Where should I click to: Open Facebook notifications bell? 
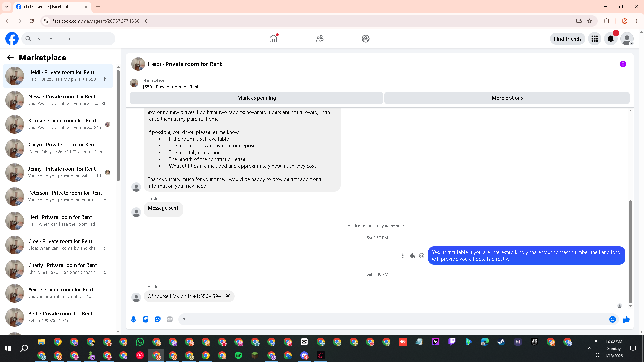(x=611, y=39)
